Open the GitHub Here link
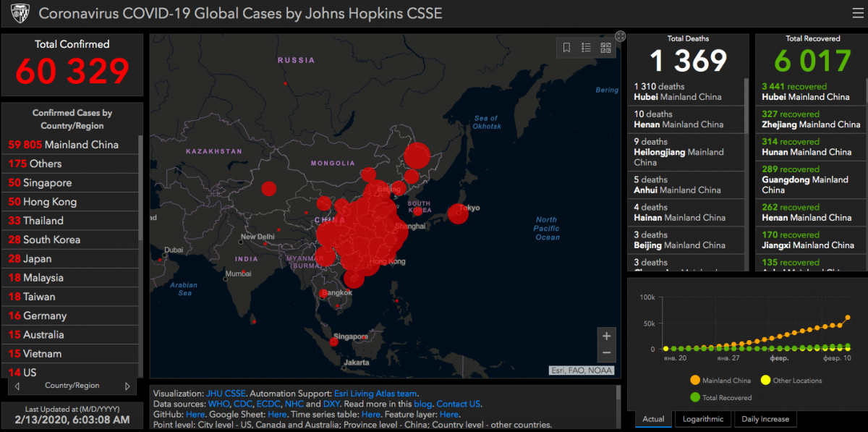 pyautogui.click(x=195, y=415)
